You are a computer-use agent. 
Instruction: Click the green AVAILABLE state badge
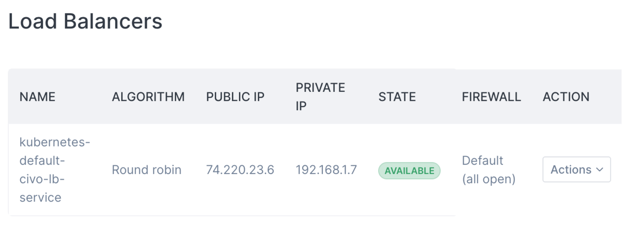[x=409, y=171]
